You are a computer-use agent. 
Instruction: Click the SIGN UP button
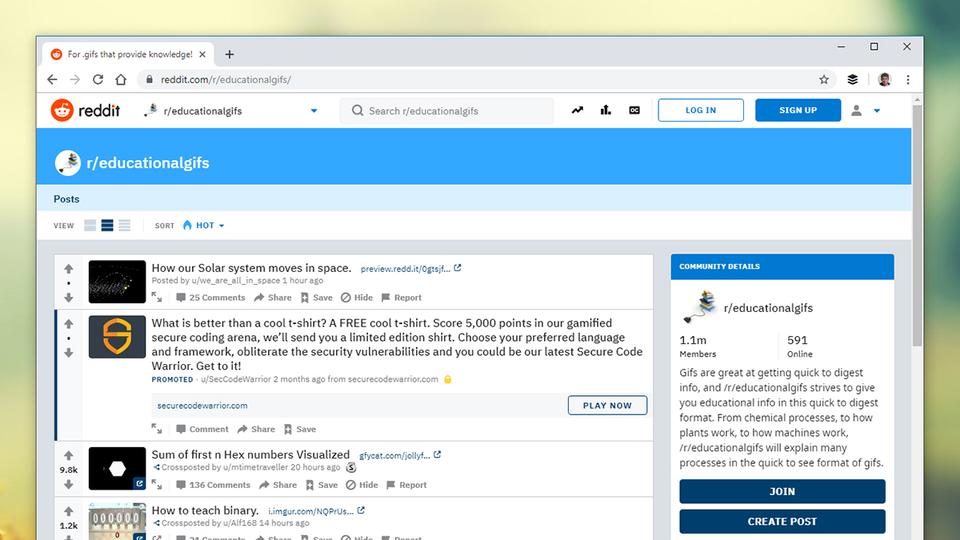(798, 110)
